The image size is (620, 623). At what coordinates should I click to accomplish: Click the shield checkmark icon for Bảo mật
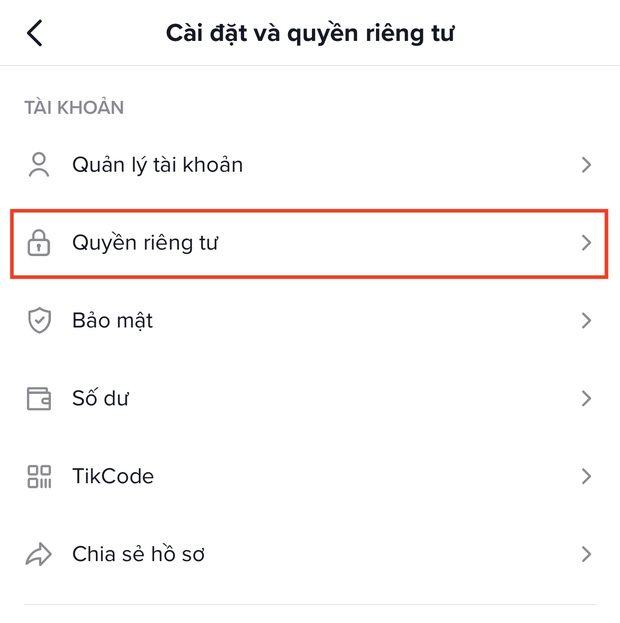tap(39, 320)
